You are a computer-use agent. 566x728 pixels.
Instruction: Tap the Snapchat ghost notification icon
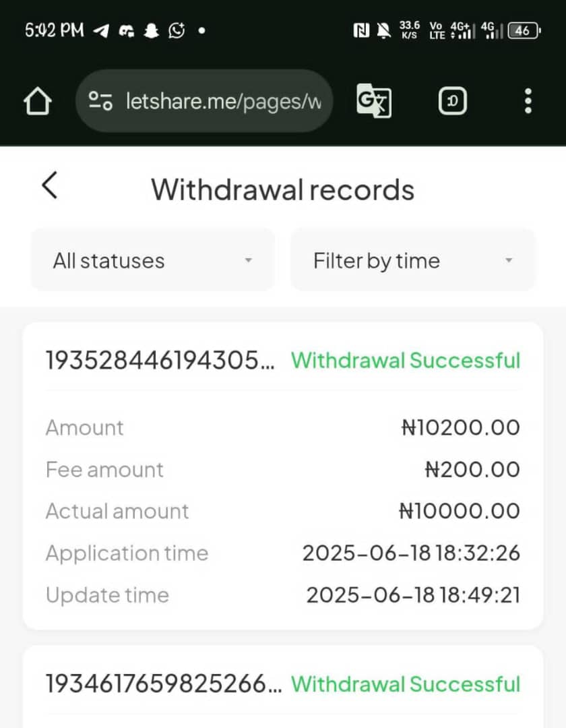[152, 31]
